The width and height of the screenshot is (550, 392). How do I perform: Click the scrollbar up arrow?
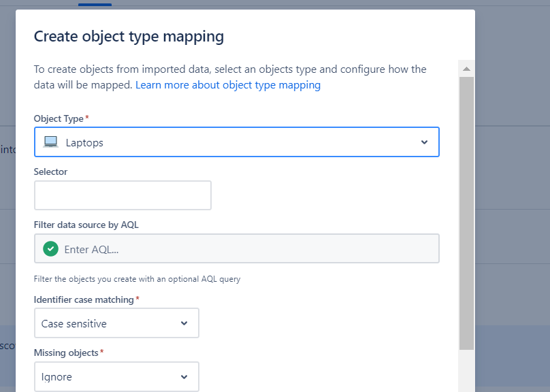pyautogui.click(x=466, y=69)
